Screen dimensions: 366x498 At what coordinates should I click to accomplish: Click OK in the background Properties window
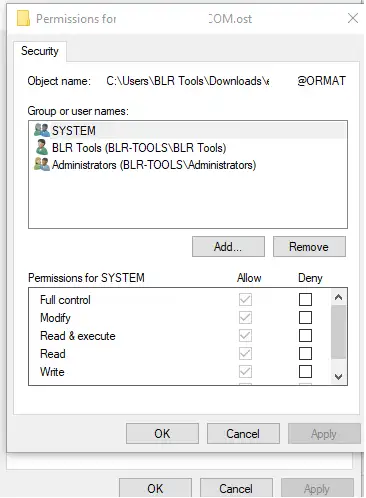point(155,488)
